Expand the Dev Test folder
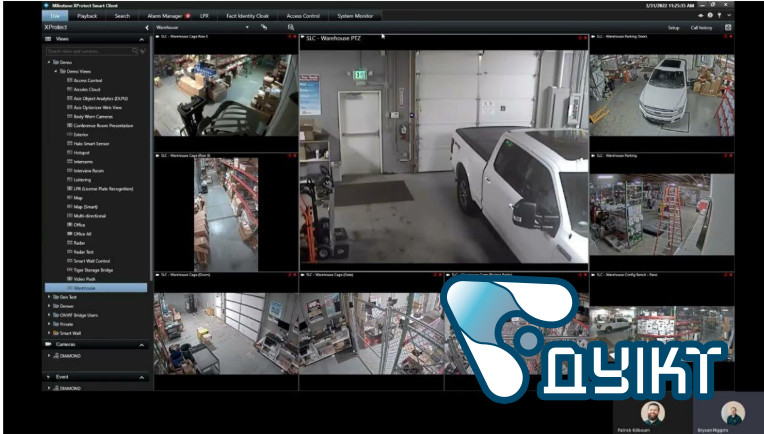The height and width of the screenshot is (434, 764). click(49, 297)
